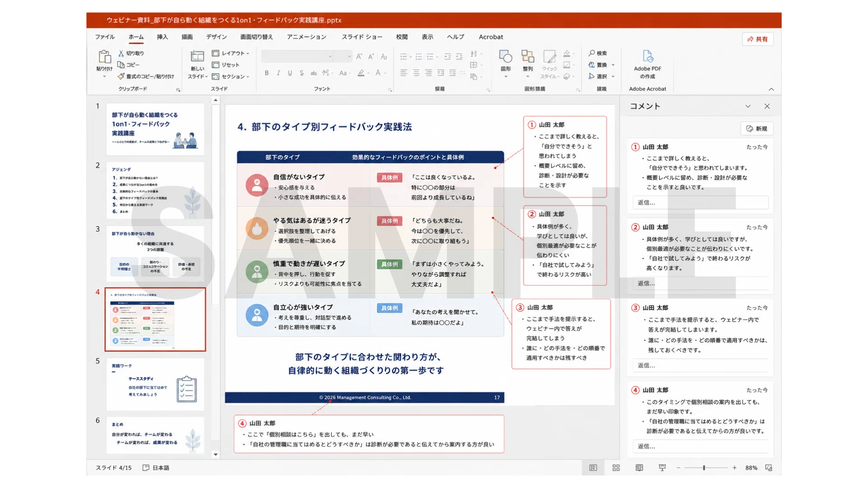Click reply field under comment 1
Screen dimensions: 868x488
tap(700, 202)
